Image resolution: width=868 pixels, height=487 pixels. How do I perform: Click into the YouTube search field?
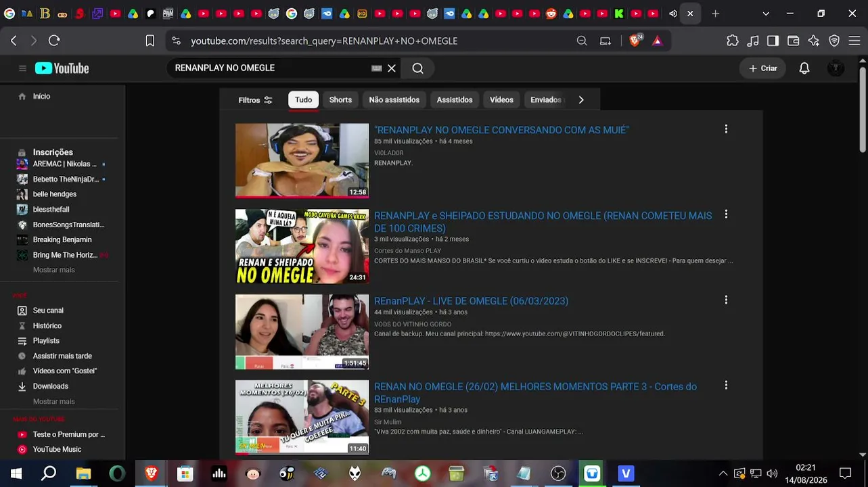click(x=271, y=68)
